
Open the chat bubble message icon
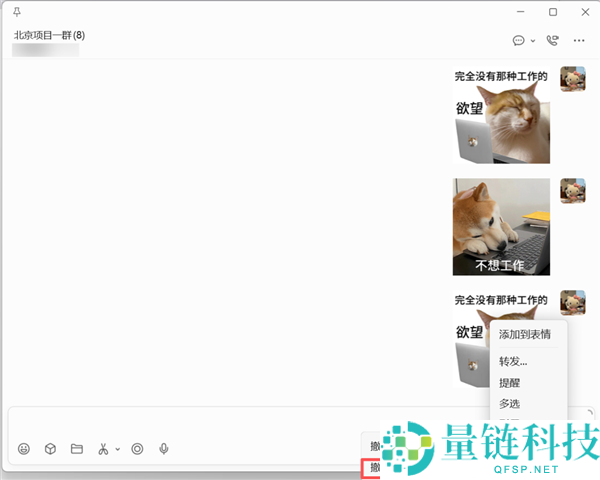(518, 40)
